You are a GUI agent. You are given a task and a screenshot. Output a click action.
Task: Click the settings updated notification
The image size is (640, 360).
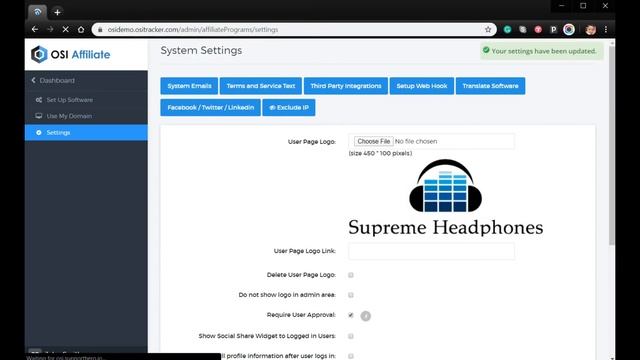click(542, 51)
